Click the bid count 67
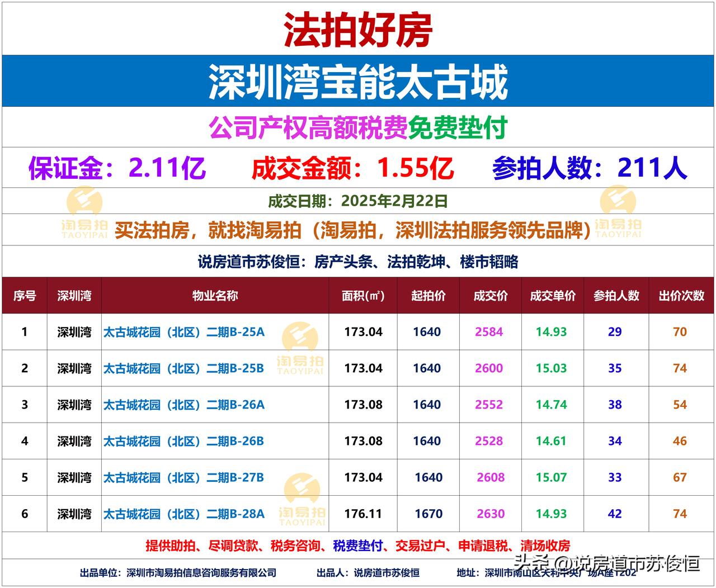This screenshot has width=716, height=588. (680, 477)
